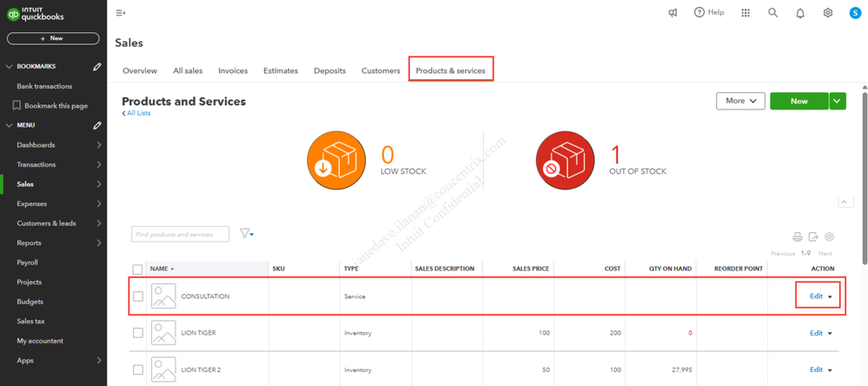Open Sales tax in sidebar
The height and width of the screenshot is (386, 868).
[x=31, y=321]
